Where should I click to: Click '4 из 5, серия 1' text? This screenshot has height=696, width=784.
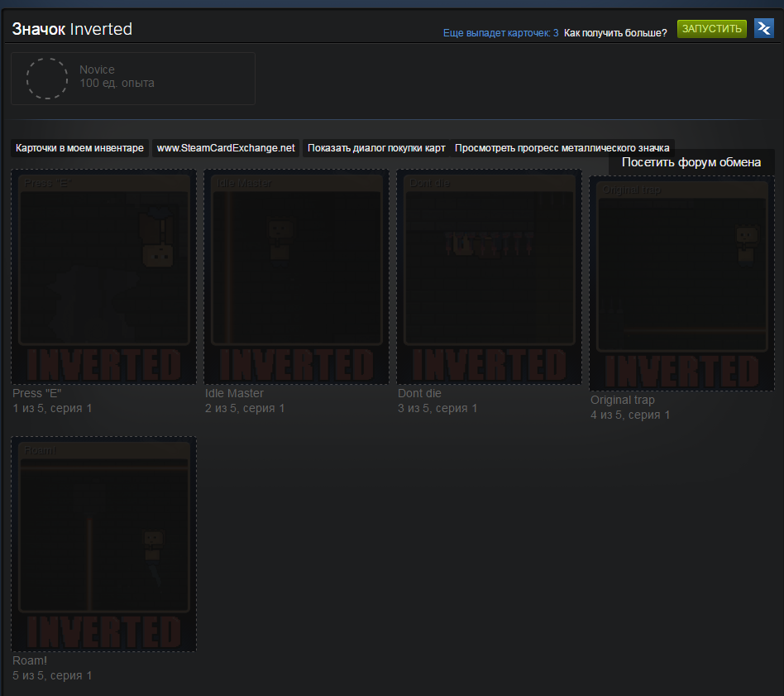coord(630,415)
